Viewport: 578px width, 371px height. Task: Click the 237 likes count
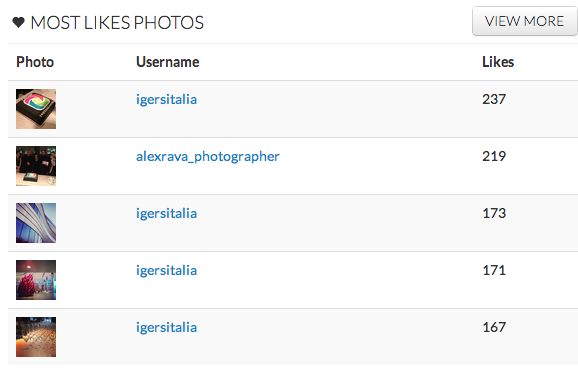coord(494,99)
